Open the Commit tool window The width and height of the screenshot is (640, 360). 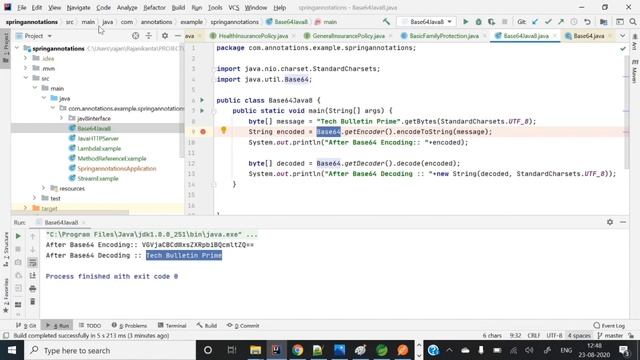click(243, 325)
